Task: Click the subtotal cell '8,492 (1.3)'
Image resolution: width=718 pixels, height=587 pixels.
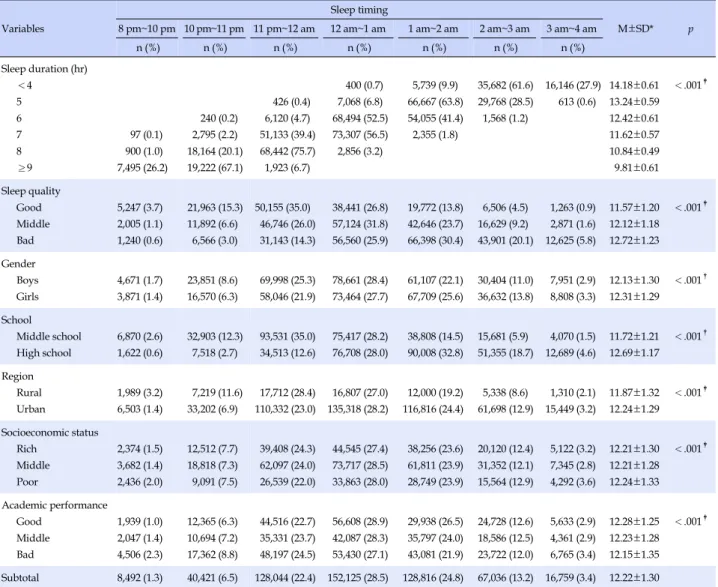Action: click(x=140, y=578)
